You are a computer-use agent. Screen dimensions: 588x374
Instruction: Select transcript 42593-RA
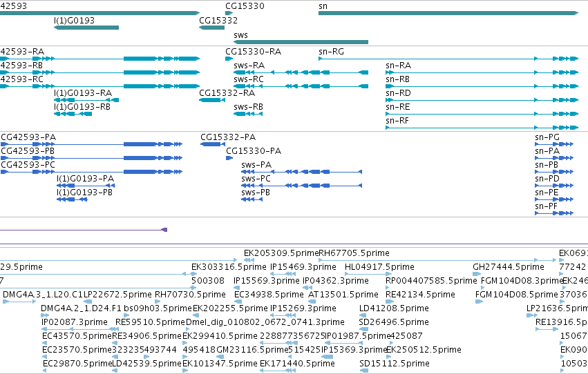[x=99, y=59]
